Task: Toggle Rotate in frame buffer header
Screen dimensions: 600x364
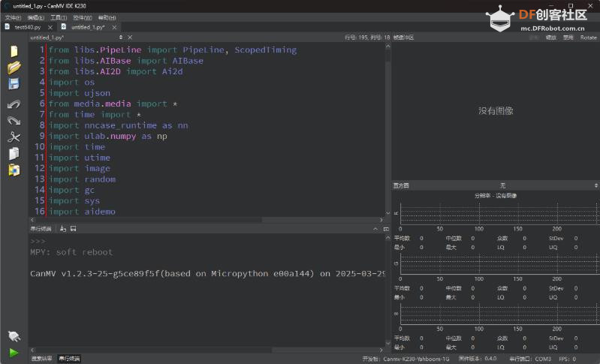Action: pos(588,37)
